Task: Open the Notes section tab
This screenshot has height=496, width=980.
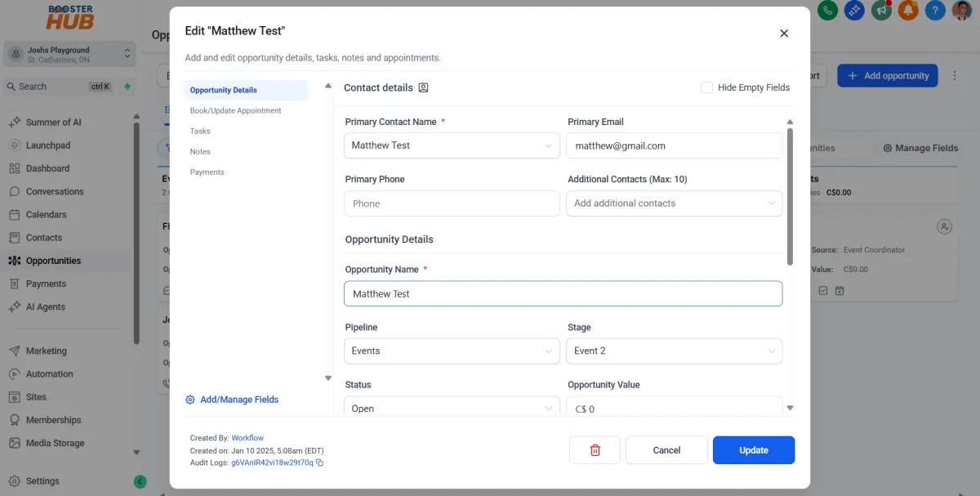Action: pyautogui.click(x=200, y=151)
